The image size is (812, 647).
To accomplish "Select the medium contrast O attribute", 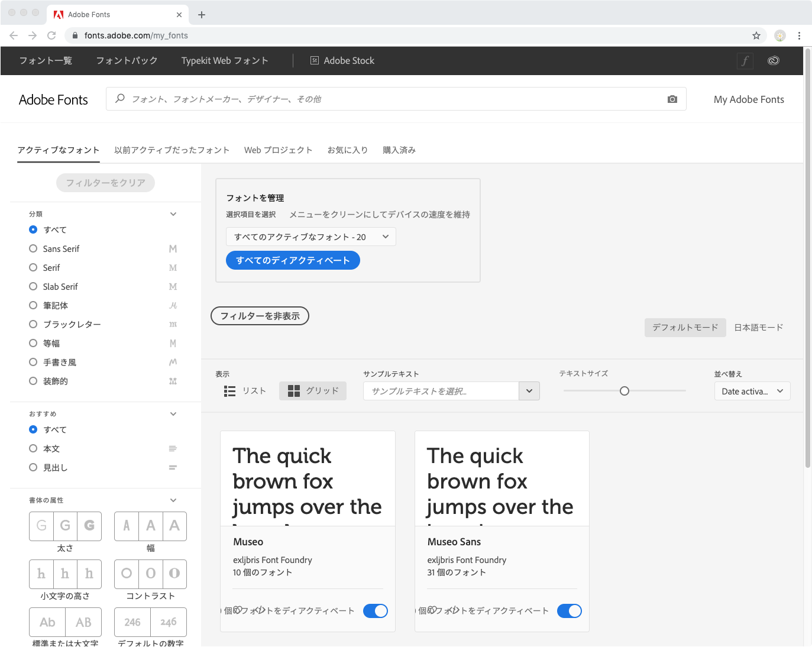I will (x=151, y=574).
